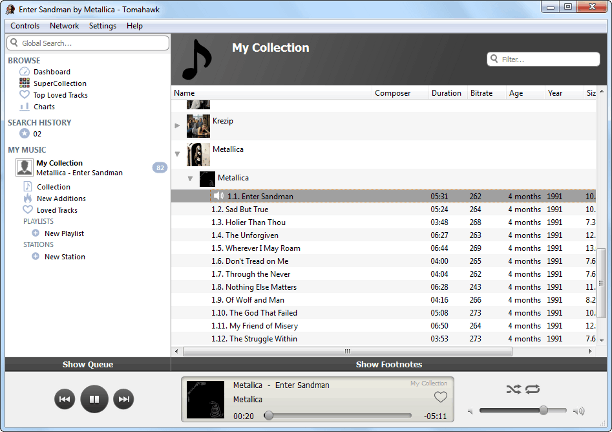Sort by Name column header
This screenshot has width=612, height=432.
click(271, 93)
